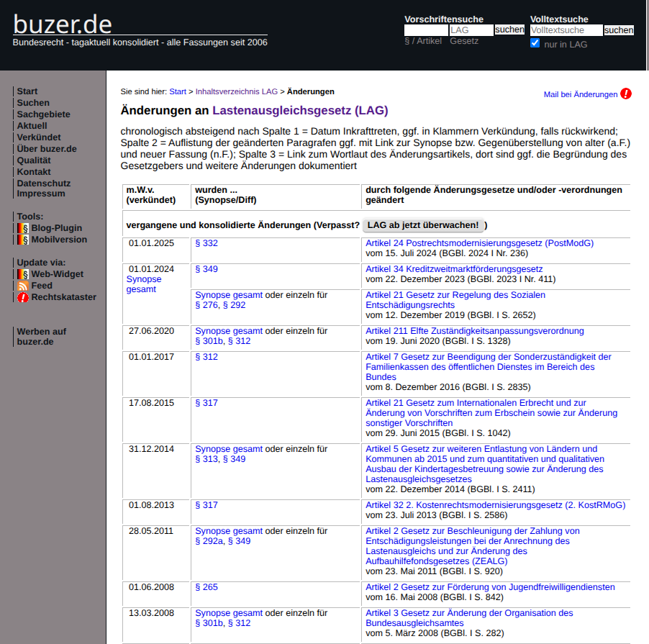This screenshot has height=644, width=649.
Task: Click the Feed text link
Action: (42, 286)
